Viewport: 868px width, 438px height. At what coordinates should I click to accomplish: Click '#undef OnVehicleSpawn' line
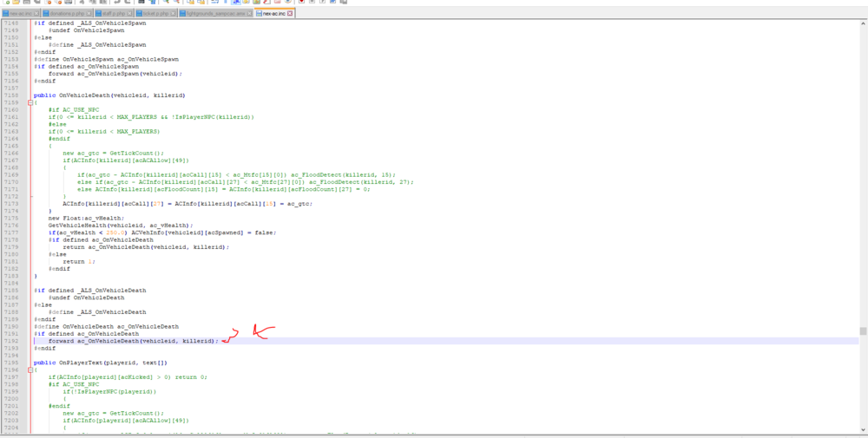(86, 30)
